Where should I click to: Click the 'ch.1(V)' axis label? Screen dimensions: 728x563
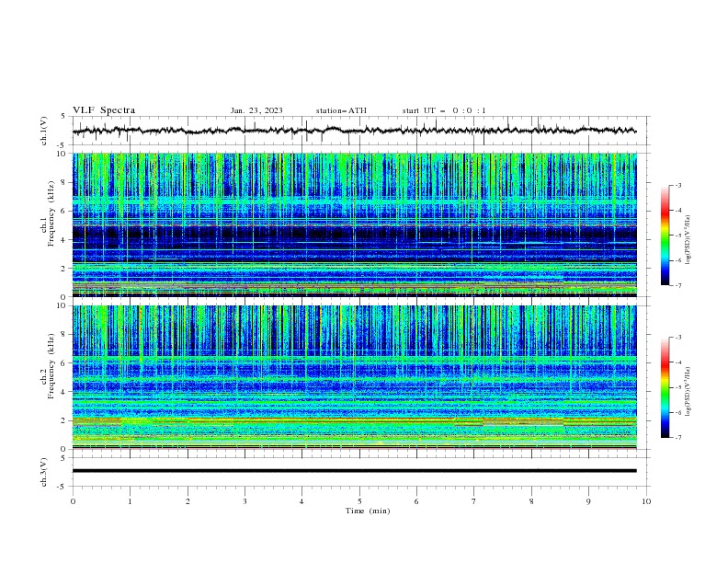[44, 131]
